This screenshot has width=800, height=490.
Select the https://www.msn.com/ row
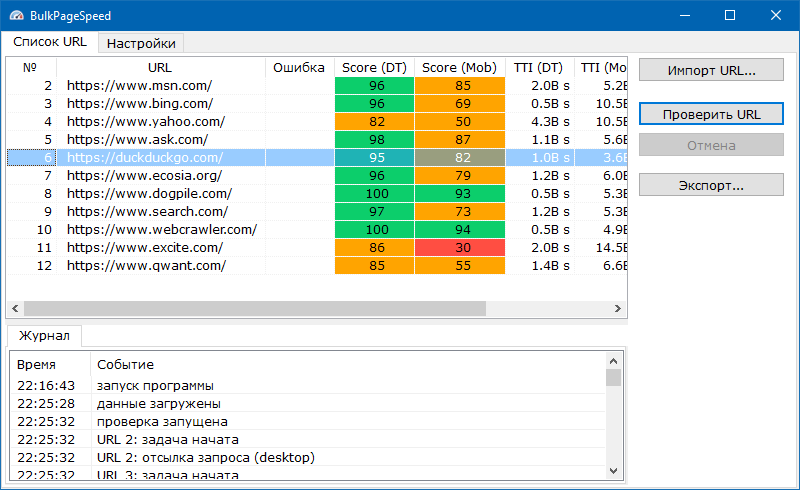317,86
